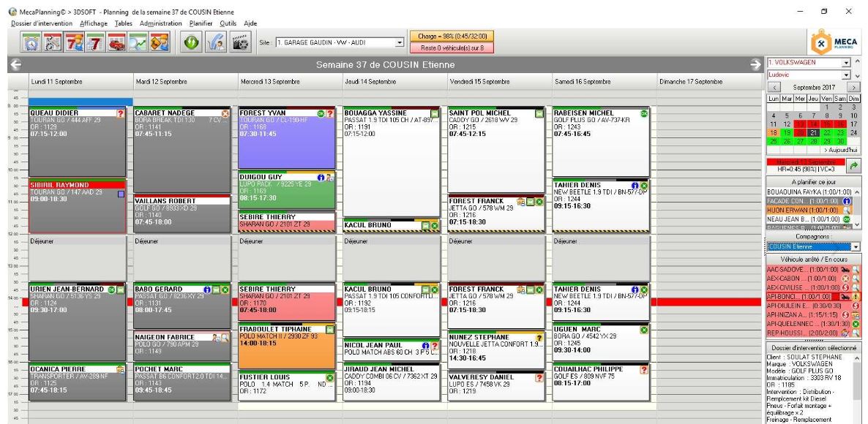This screenshot has width=868, height=424.
Task: Open the Dossier d'intervention menu
Action: [x=42, y=24]
